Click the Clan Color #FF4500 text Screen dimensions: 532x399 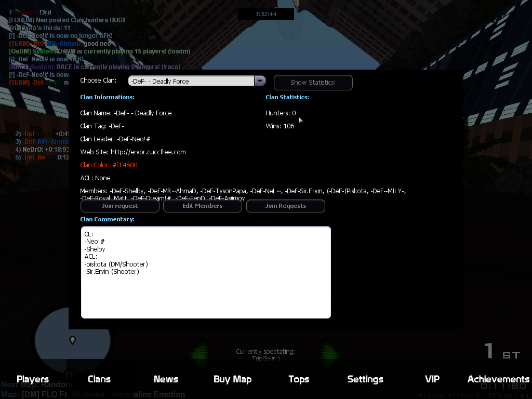(x=109, y=165)
